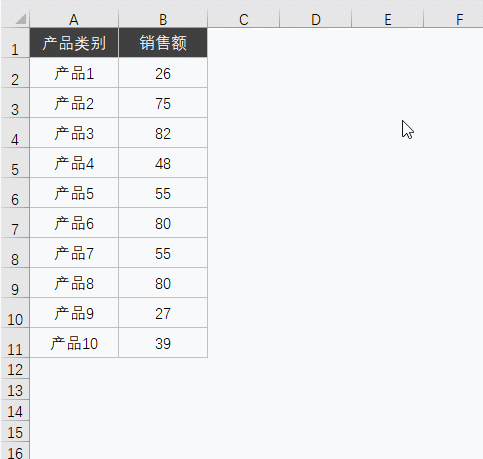Select row 10 header
483x459 pixels.
click(15, 313)
